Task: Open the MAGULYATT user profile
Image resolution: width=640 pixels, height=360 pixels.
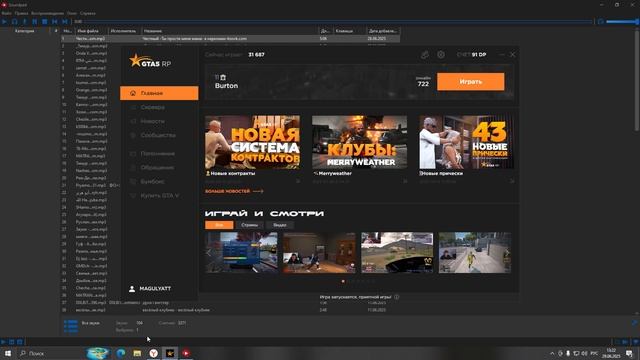Action: (150, 289)
